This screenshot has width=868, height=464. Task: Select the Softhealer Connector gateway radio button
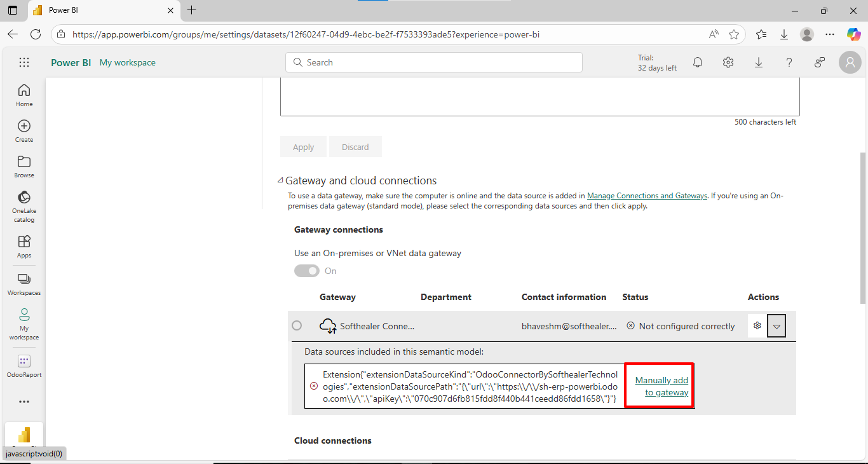[x=297, y=326]
